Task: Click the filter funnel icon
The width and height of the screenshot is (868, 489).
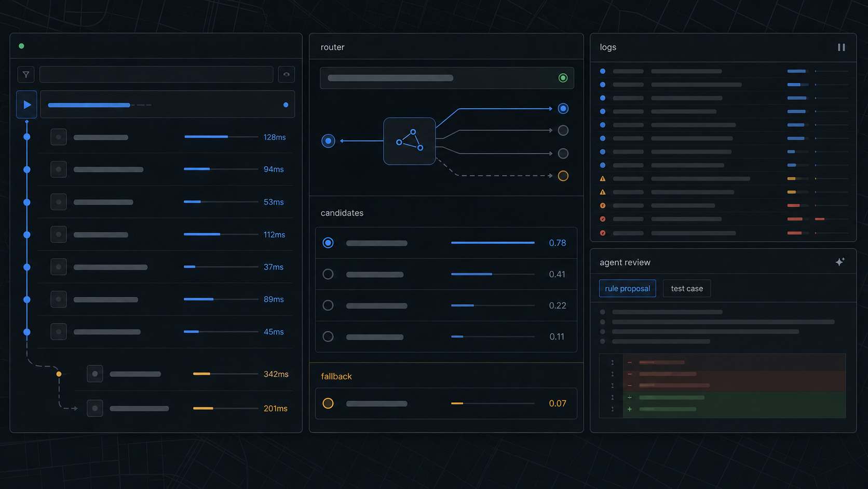Action: pyautogui.click(x=26, y=74)
